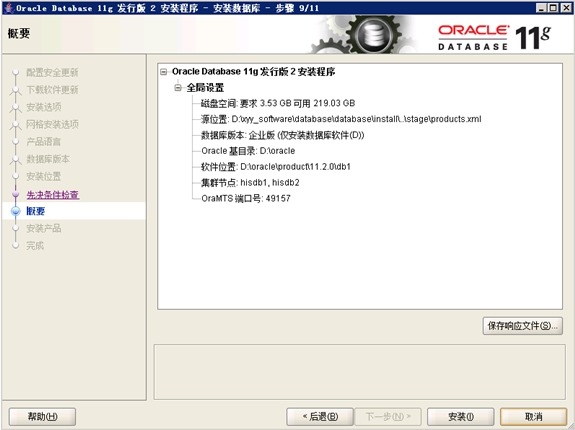
Task: Click the 全局设置 tree label
Action: pyautogui.click(x=205, y=88)
